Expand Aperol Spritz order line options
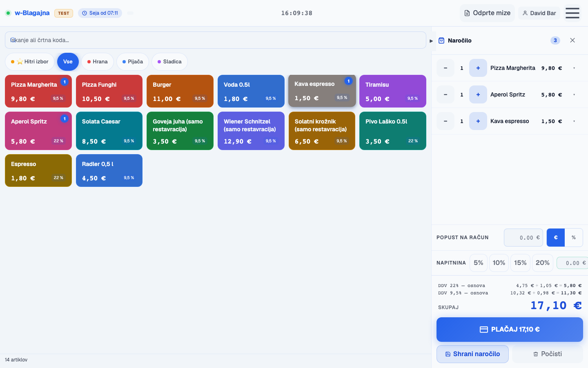588x368 pixels. click(x=574, y=95)
